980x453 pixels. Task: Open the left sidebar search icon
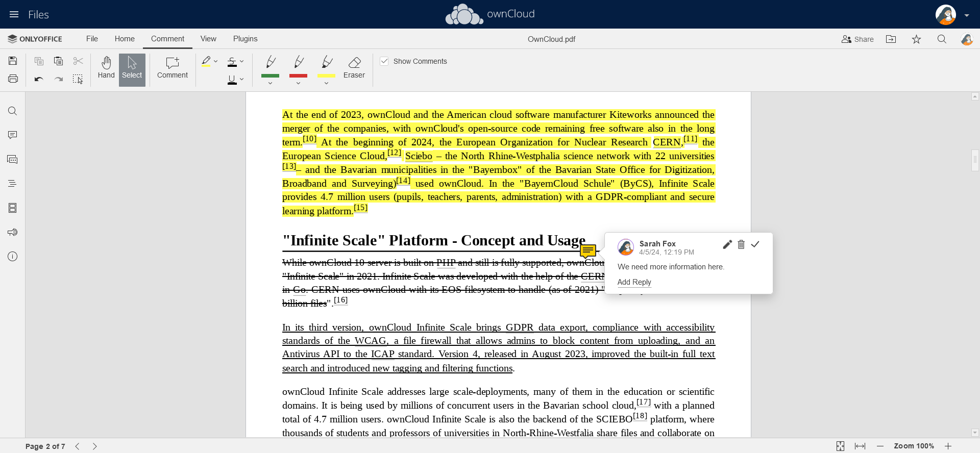click(13, 111)
